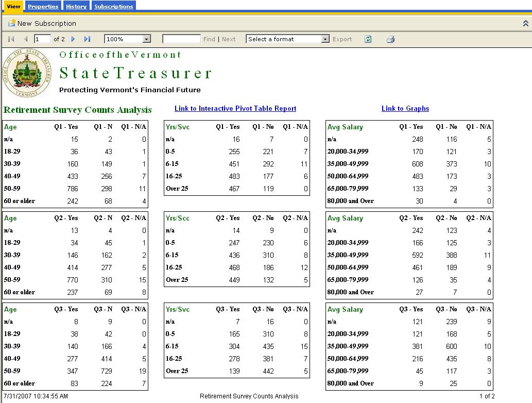Click '18-29' row label in Q3 Age table
Image resolution: width=532 pixels, height=403 pixels.
coord(12,334)
